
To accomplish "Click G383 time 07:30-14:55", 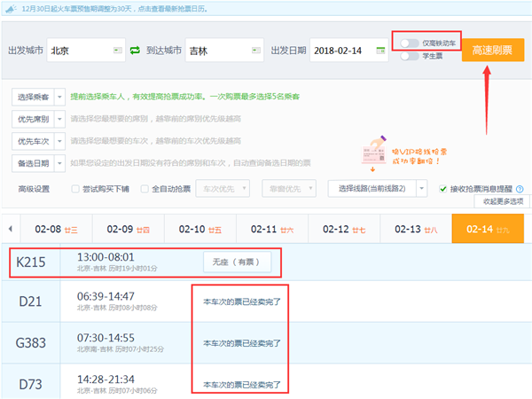I will (106, 338).
